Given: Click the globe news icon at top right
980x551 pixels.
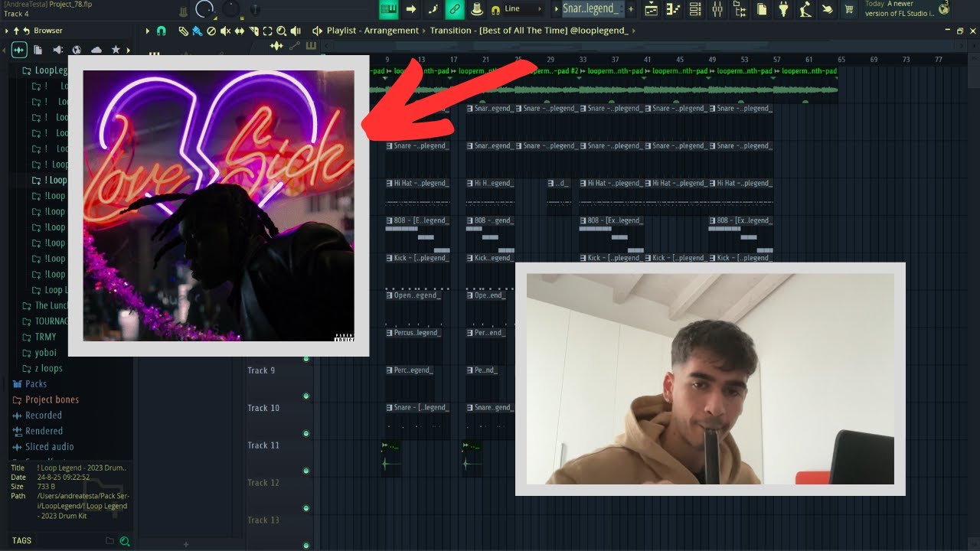Looking at the screenshot, I should (x=943, y=8).
